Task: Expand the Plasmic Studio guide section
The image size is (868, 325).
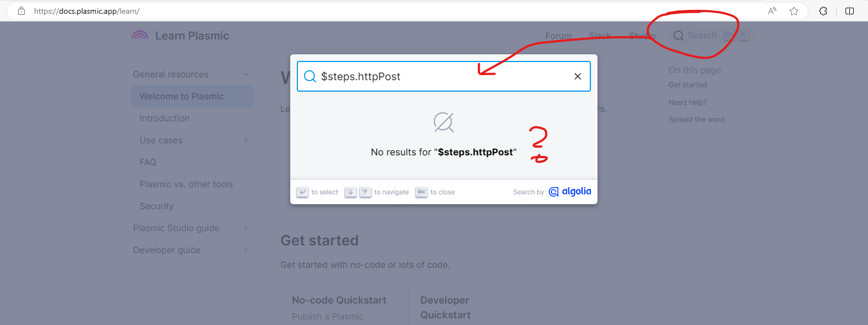Action: 246,228
